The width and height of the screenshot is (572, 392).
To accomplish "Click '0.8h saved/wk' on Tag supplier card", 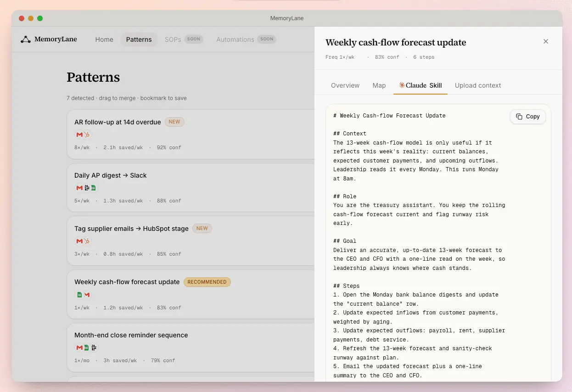I will [123, 254].
